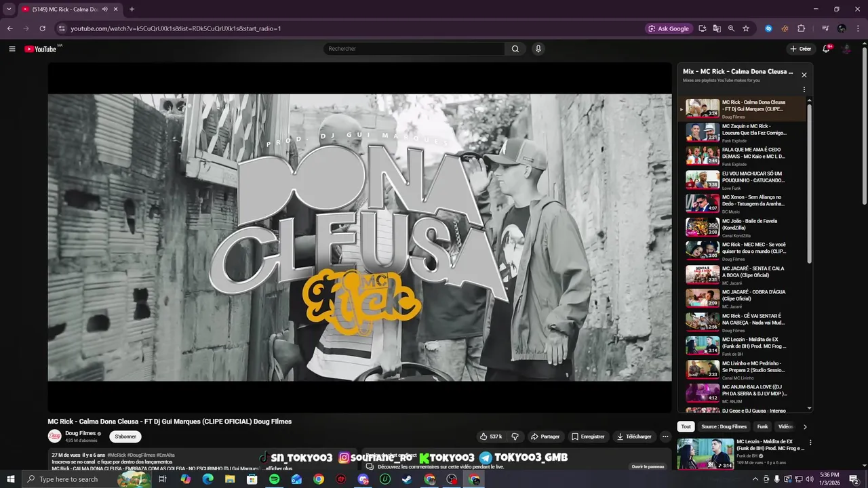This screenshot has width=868, height=488.
Task: Select the Source : Doug Filmes chip
Action: pyautogui.click(x=724, y=426)
